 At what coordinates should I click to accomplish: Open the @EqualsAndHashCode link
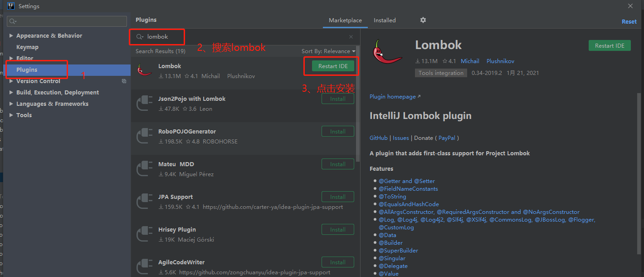pyautogui.click(x=409, y=204)
